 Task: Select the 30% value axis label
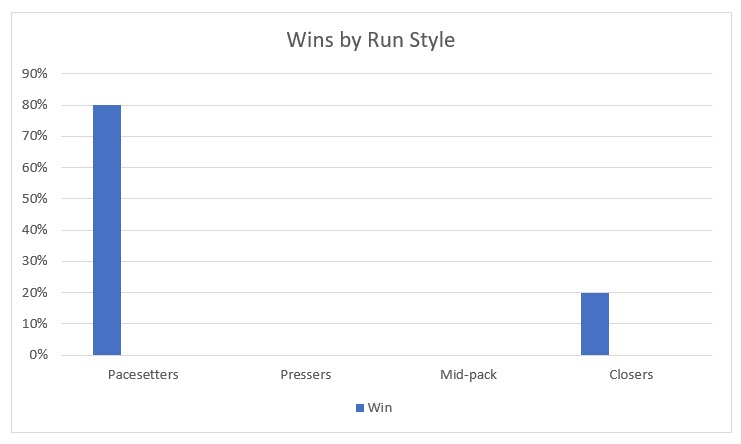pos(36,262)
